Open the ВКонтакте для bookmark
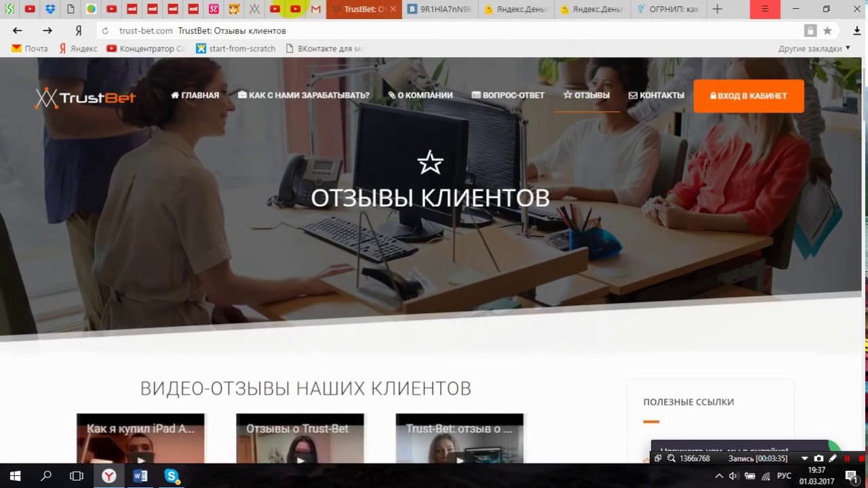The height and width of the screenshot is (488, 868). click(x=325, y=49)
